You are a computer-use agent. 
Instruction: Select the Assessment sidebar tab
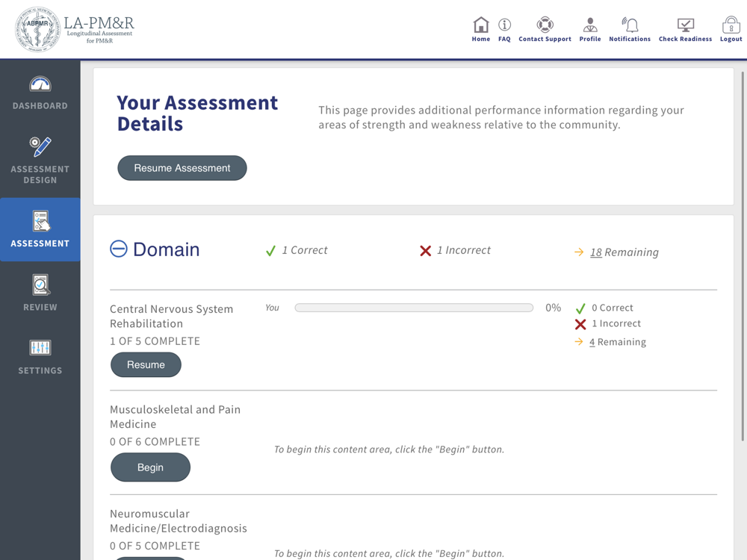[x=40, y=229]
